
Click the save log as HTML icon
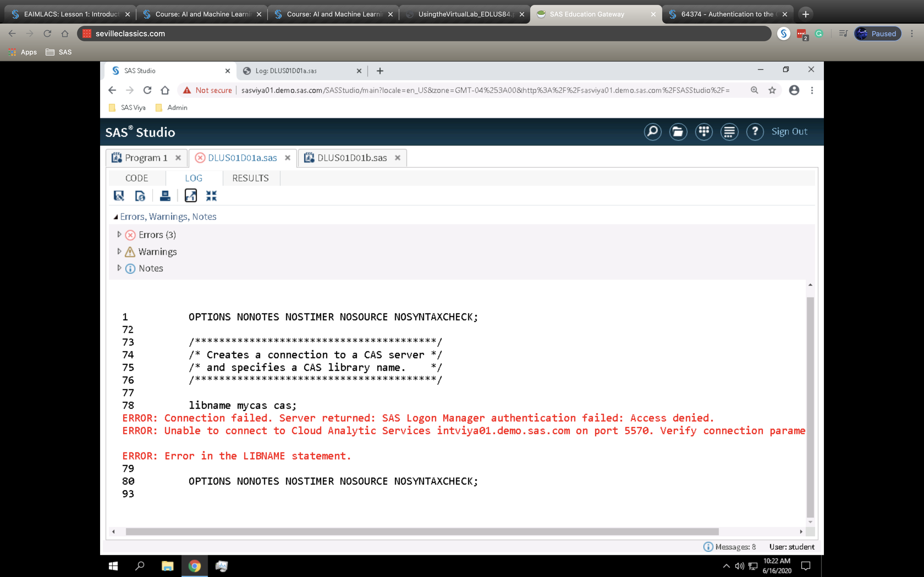pyautogui.click(x=140, y=196)
